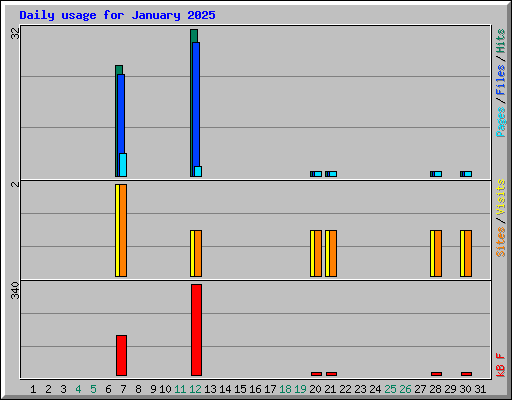Click day label "12" on the x-axis
Screen dimensions: 512x400
[x=195, y=389]
